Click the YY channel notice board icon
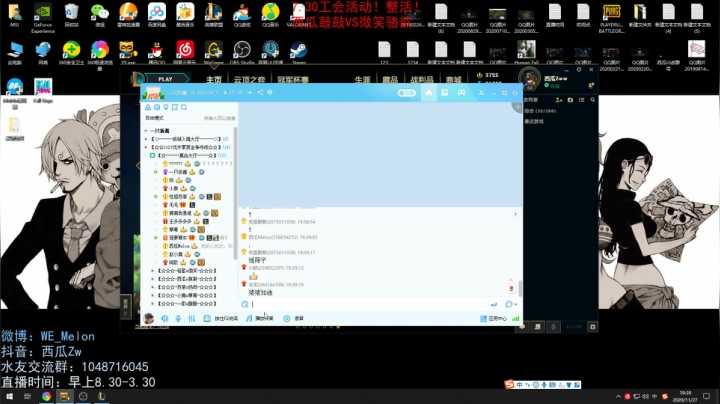Screen dimensions: 720x404 click(444, 93)
